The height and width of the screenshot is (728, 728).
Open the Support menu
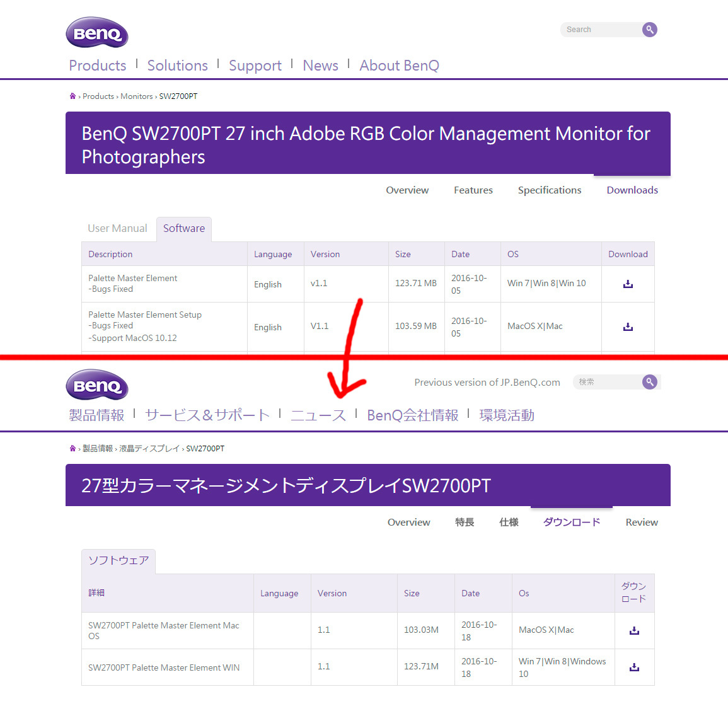click(255, 66)
